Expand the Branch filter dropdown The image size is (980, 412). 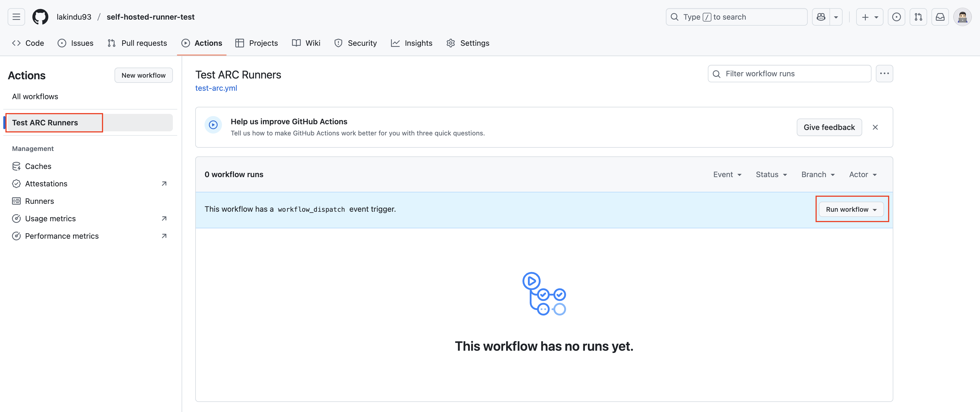point(817,174)
